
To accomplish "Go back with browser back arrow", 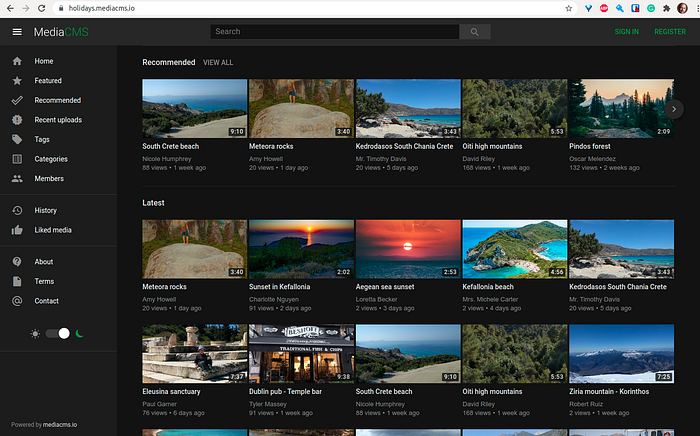I will coord(10,8).
